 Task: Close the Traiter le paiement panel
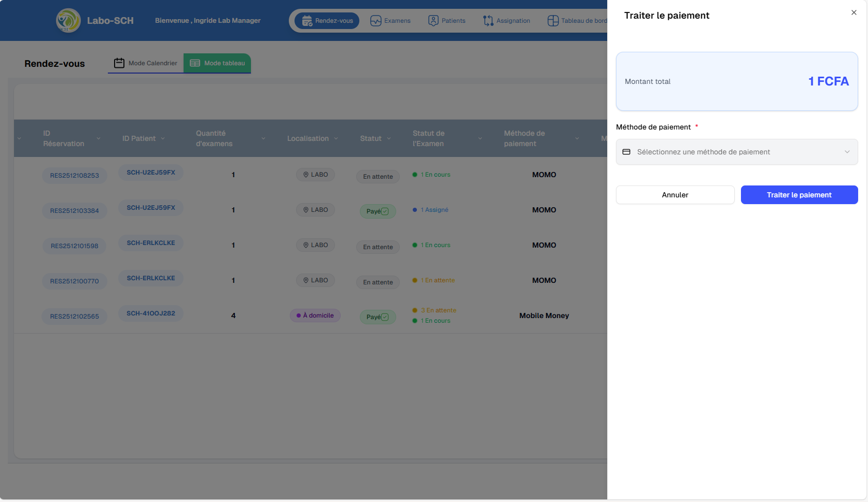[x=853, y=12]
